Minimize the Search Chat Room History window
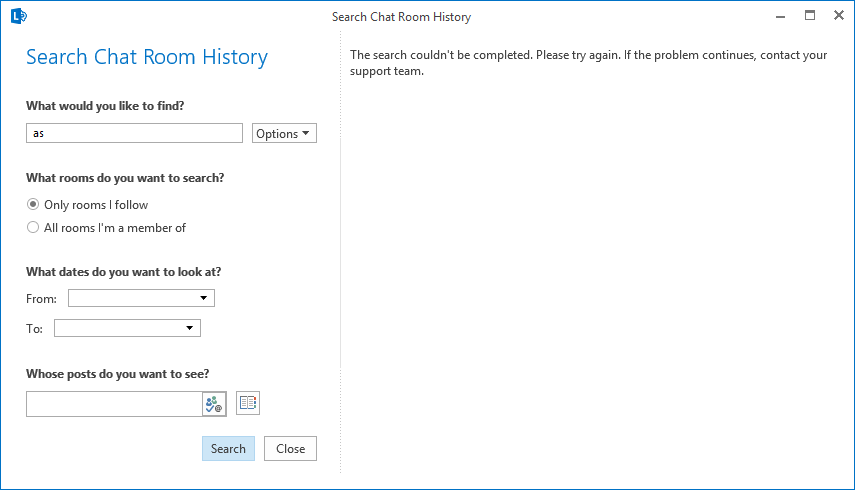The height and width of the screenshot is (490, 855). pos(780,16)
